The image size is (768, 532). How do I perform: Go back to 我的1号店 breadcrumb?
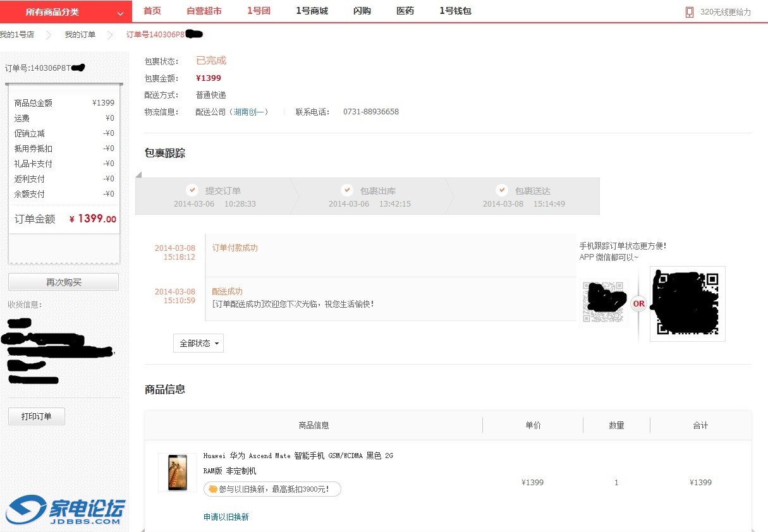17,34
